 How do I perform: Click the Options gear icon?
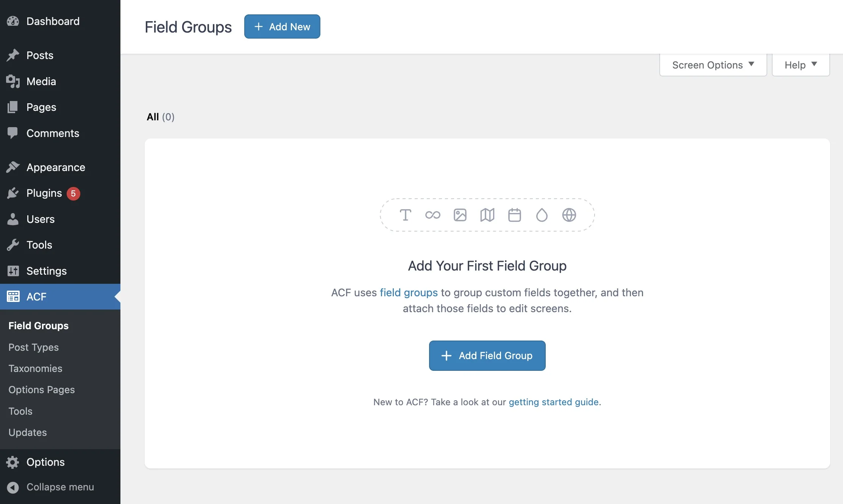(x=13, y=462)
